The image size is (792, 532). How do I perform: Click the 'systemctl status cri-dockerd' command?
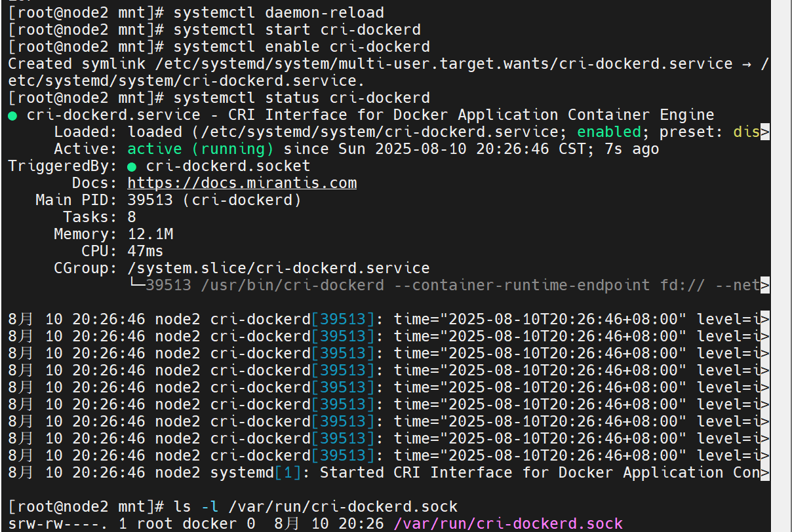pyautogui.click(x=302, y=98)
